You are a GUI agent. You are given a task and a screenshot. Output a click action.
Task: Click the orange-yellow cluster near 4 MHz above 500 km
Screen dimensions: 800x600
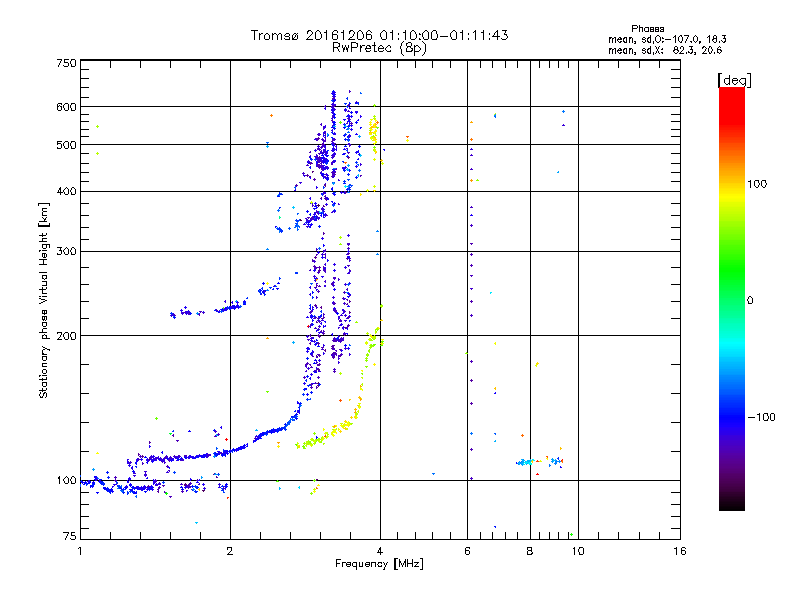[x=374, y=132]
